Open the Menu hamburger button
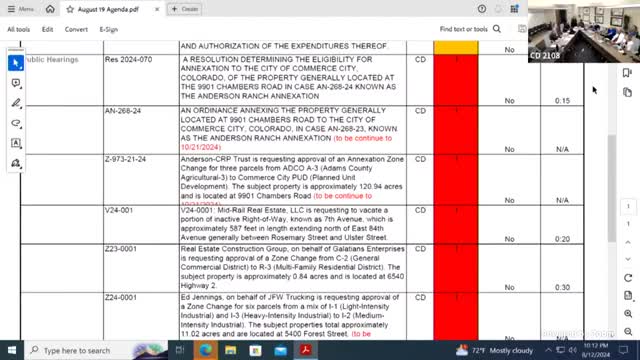 (x=21, y=9)
